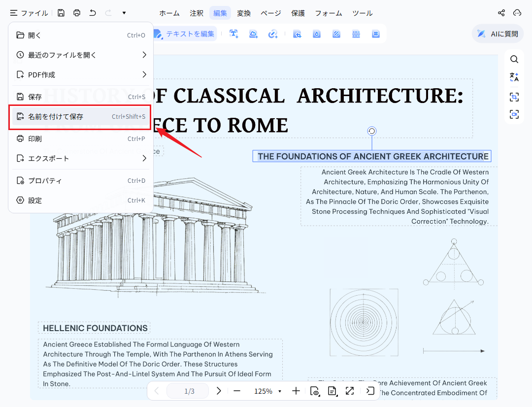Select THE FOUNDATIONS OF ANCIENT GREEK ARCHITECTURE text box
This screenshot has width=532, height=407.
pos(372,156)
